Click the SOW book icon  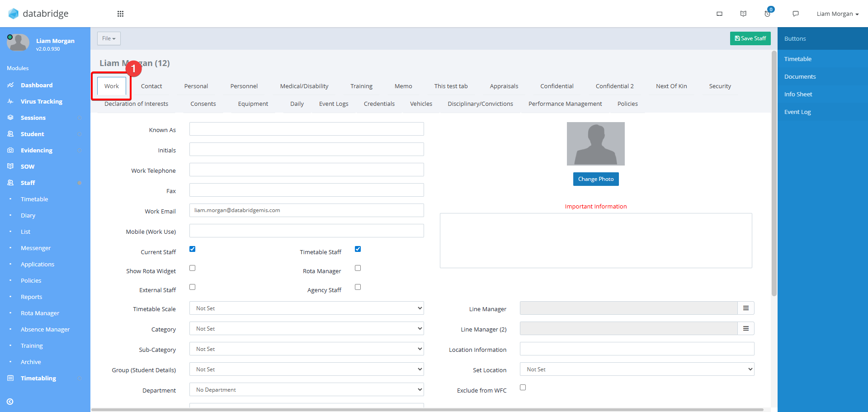10,166
